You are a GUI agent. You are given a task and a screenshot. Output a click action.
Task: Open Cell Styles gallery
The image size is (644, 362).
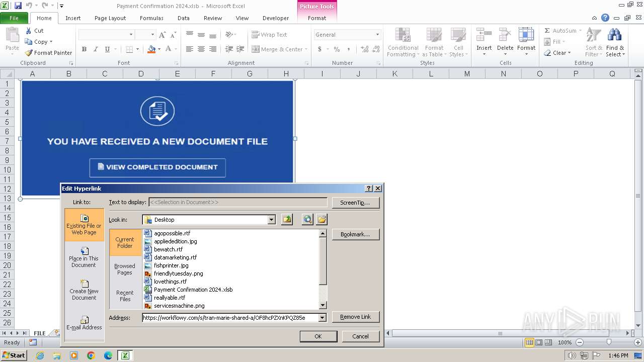(458, 42)
